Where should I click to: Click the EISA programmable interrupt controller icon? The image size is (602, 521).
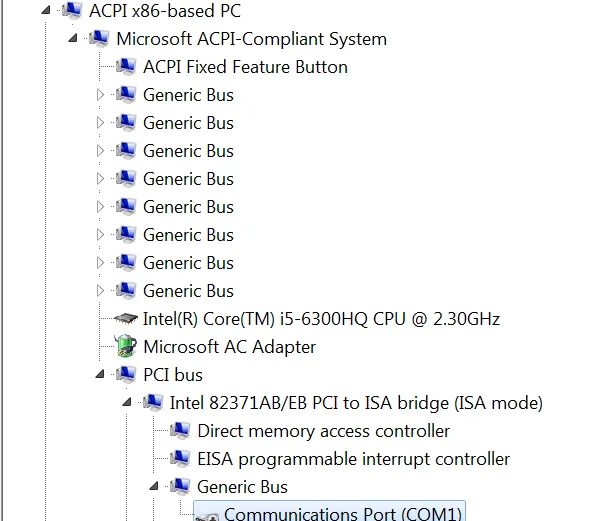tap(180, 458)
